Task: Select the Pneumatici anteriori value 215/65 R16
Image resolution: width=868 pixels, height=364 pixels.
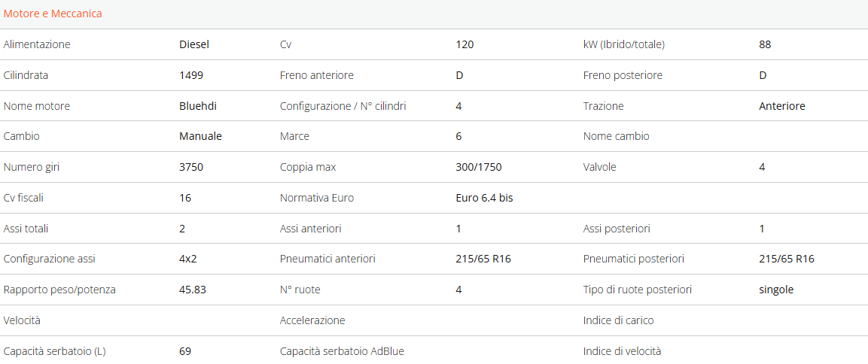Action: (x=483, y=259)
